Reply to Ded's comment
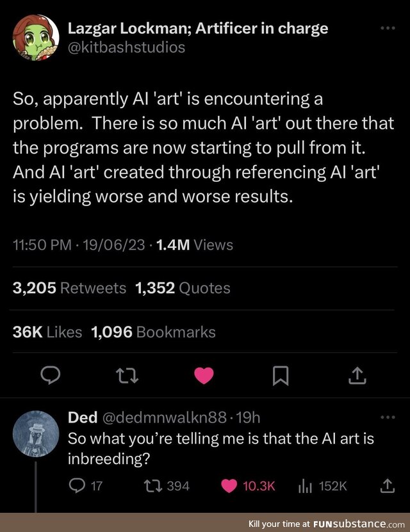 click(76, 486)
